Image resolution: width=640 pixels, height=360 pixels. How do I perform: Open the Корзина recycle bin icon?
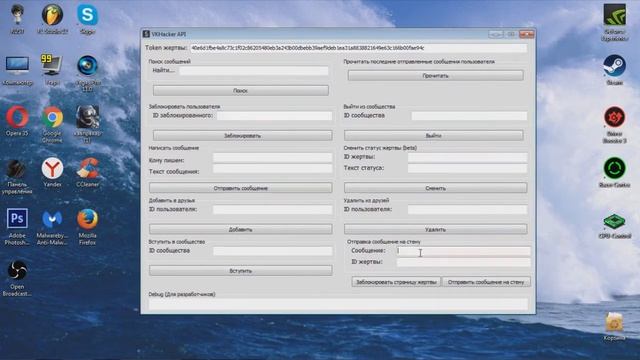point(614,322)
